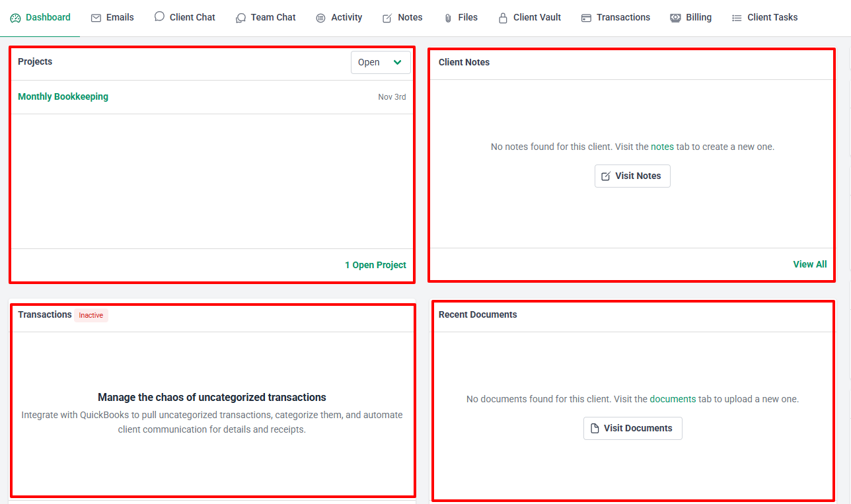
Task: Go to the Transactions tab
Action: pyautogui.click(x=622, y=17)
